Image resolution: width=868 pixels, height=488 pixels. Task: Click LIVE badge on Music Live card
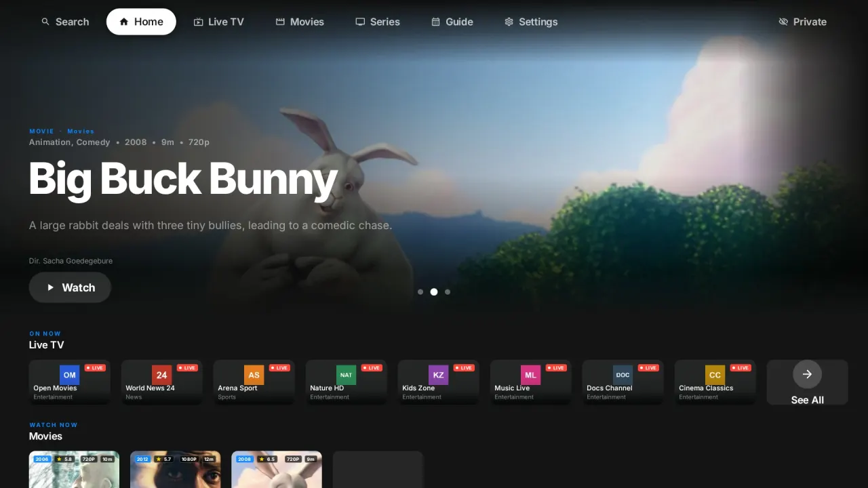tap(556, 368)
